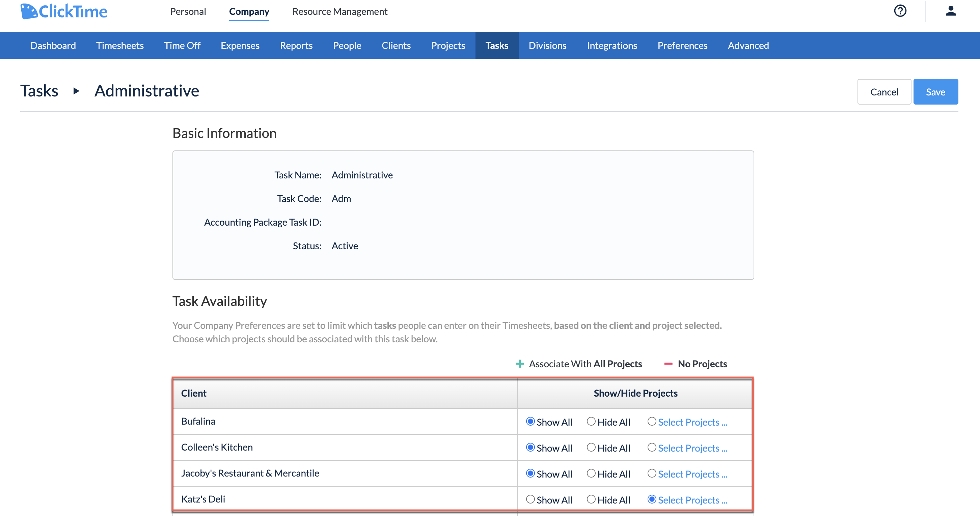
Task: Open the Projects tab
Action: pos(448,45)
